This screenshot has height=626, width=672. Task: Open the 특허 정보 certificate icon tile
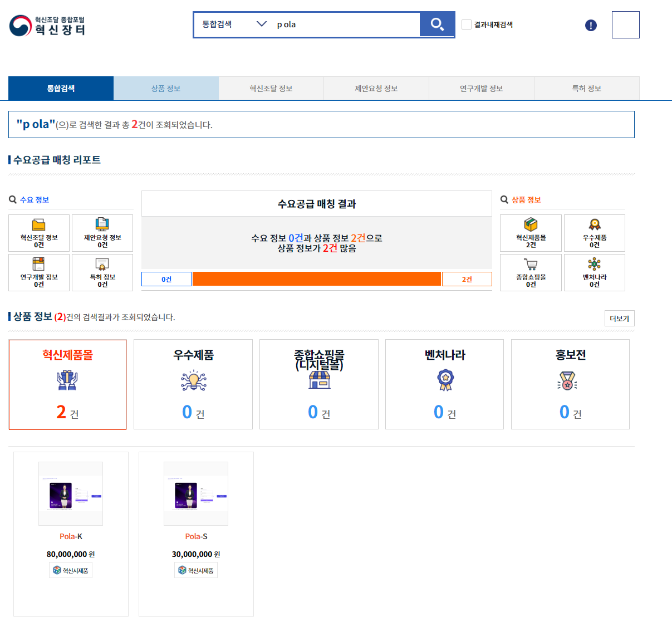click(x=102, y=272)
